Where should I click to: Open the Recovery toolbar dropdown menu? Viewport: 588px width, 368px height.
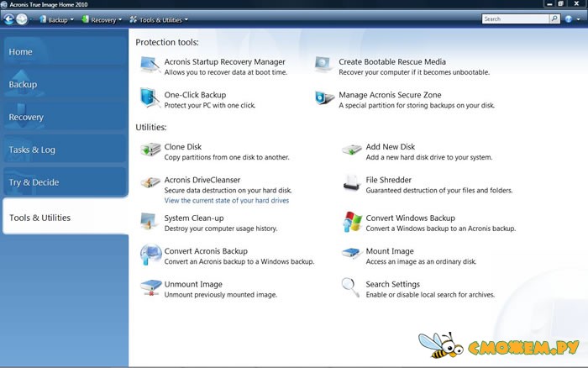tap(102, 19)
